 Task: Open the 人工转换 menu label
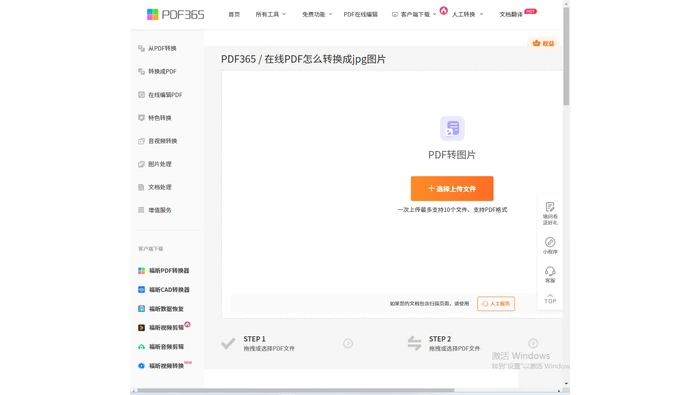pyautogui.click(x=463, y=14)
